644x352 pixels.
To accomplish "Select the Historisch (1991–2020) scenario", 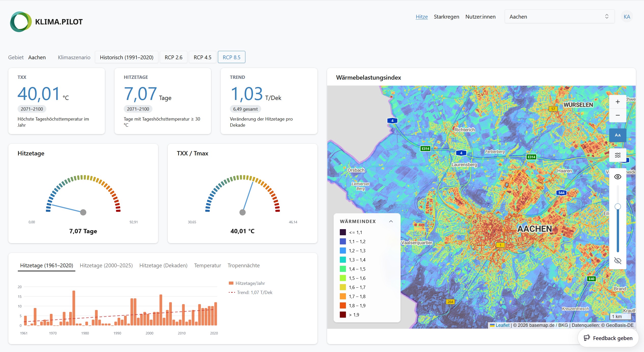I will point(127,57).
